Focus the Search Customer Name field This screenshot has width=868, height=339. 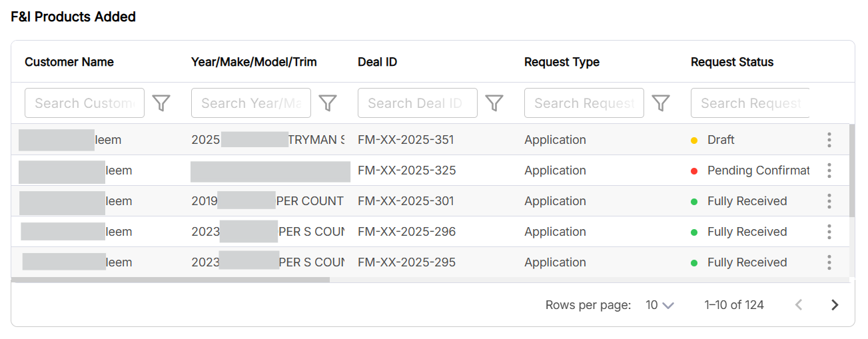(x=85, y=103)
